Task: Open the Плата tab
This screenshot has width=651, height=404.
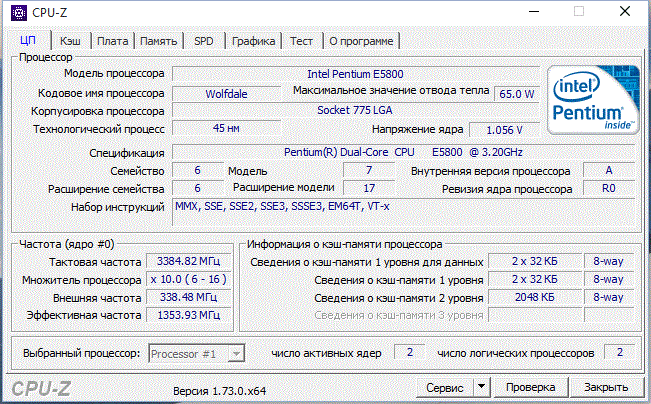Action: tap(113, 41)
